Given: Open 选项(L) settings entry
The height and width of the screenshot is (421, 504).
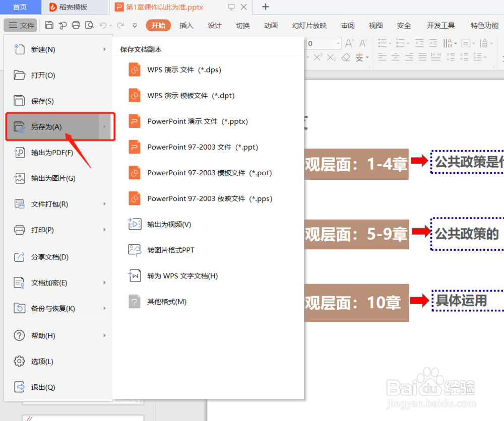Looking at the screenshot, I should coord(59,361).
